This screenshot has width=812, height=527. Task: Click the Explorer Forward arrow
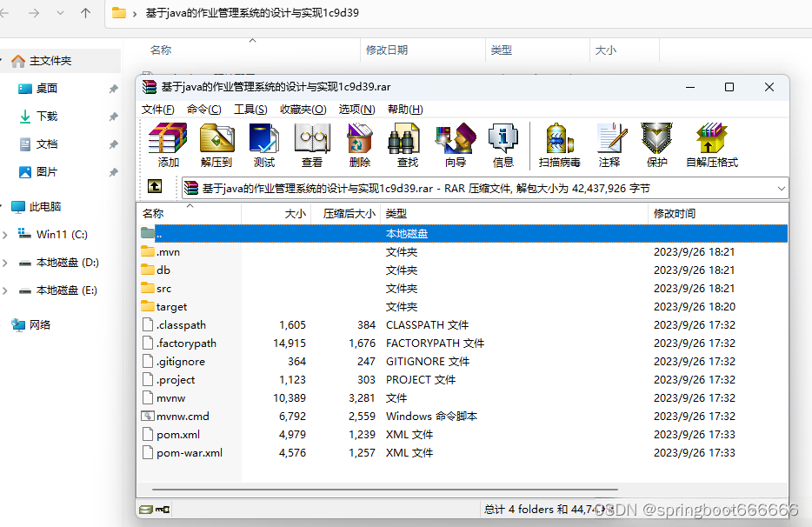[x=34, y=13]
